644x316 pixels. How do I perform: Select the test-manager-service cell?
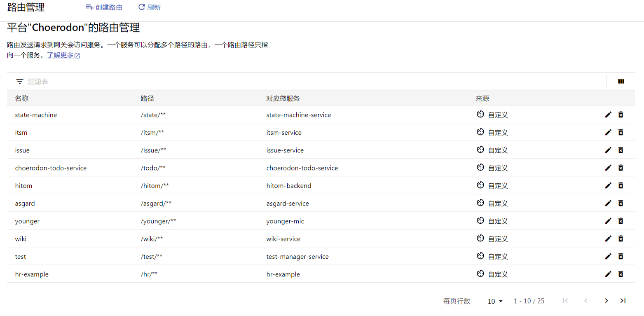point(297,256)
